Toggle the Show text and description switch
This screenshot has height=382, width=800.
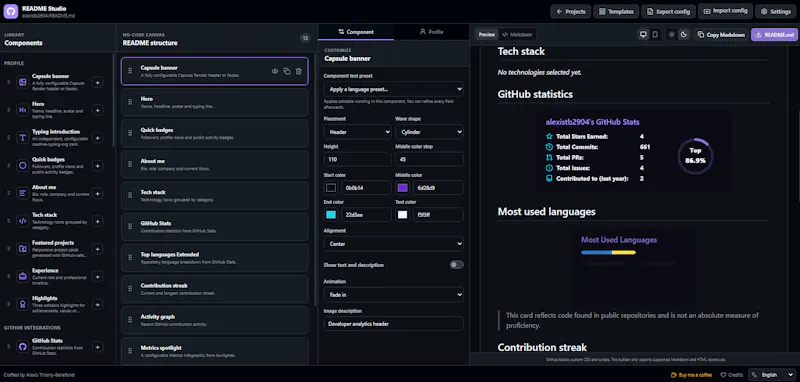click(457, 265)
